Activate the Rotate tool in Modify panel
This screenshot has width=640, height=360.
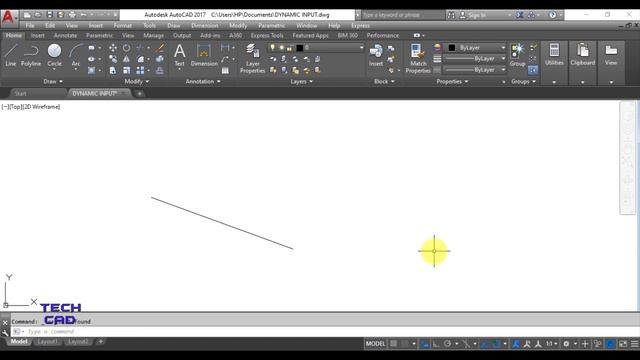[127, 48]
